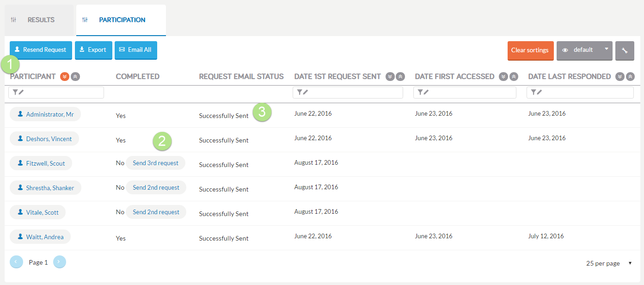Sort Participant column descending
This screenshot has height=285, width=644.
coord(65,76)
